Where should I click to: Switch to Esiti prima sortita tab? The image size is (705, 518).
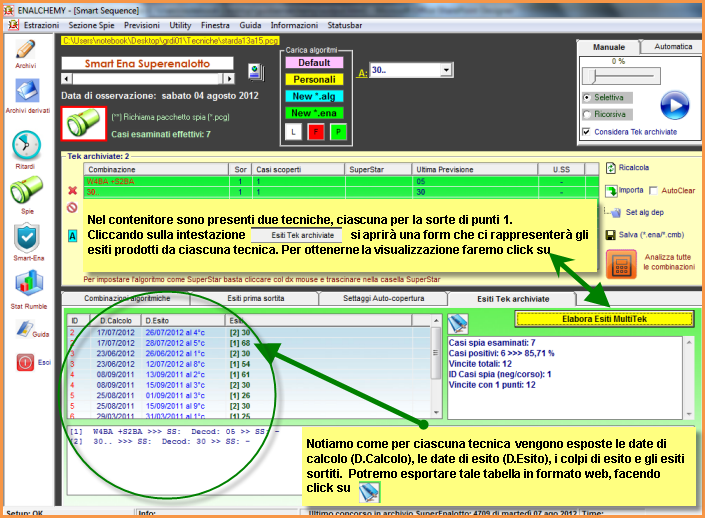[255, 298]
